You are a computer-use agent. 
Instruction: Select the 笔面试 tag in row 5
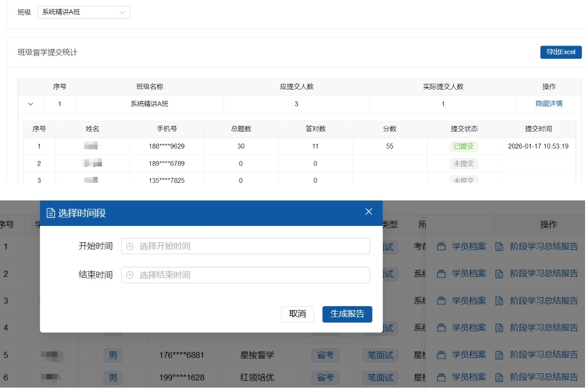[x=380, y=355]
